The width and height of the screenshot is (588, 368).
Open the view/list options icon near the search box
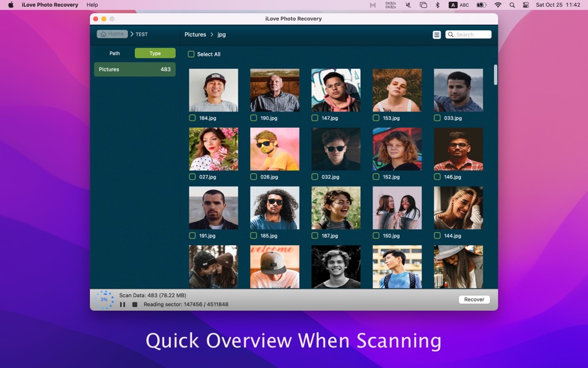437,35
